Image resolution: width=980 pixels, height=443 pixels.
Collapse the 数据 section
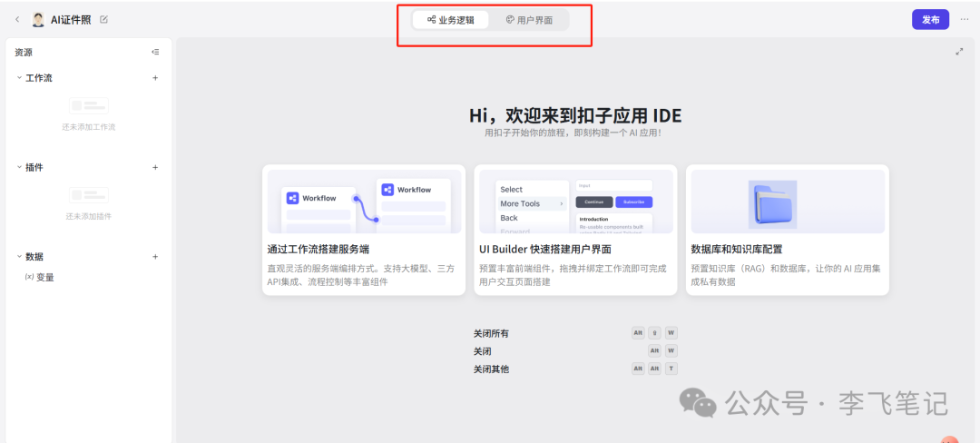click(x=18, y=257)
